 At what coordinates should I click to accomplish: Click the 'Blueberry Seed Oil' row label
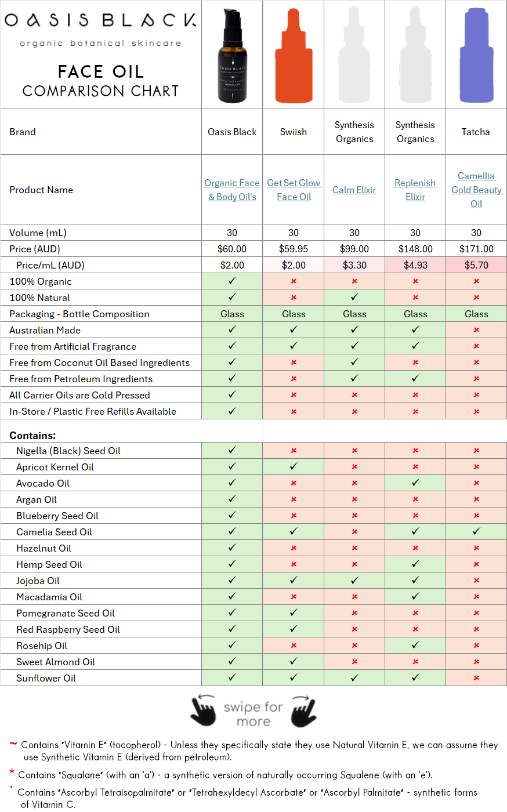(x=57, y=516)
